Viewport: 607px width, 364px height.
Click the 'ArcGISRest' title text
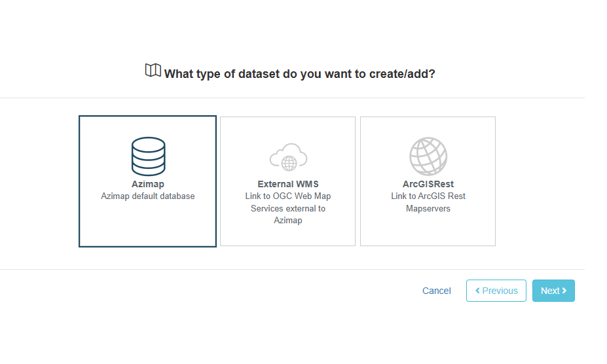[428, 184]
